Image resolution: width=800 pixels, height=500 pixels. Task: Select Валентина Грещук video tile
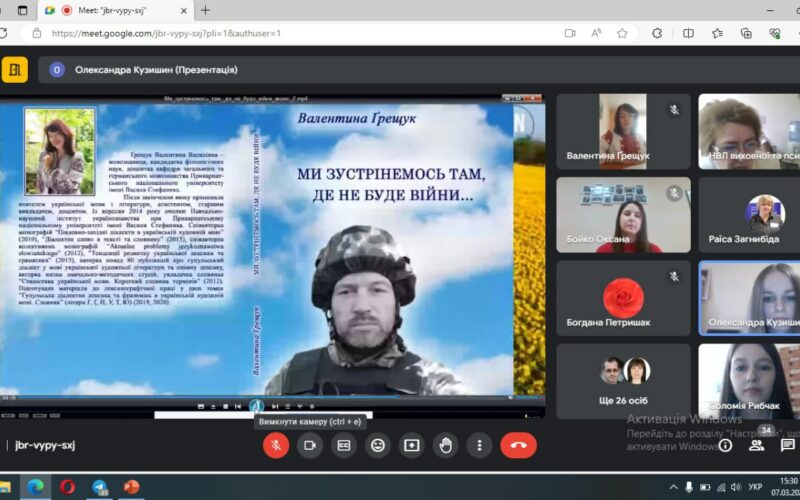623,131
